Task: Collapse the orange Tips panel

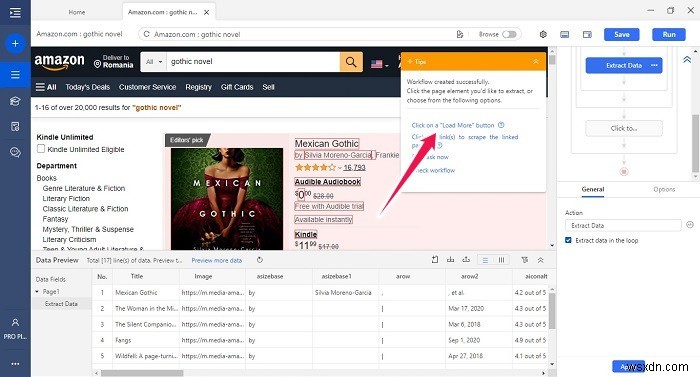Action: point(536,62)
